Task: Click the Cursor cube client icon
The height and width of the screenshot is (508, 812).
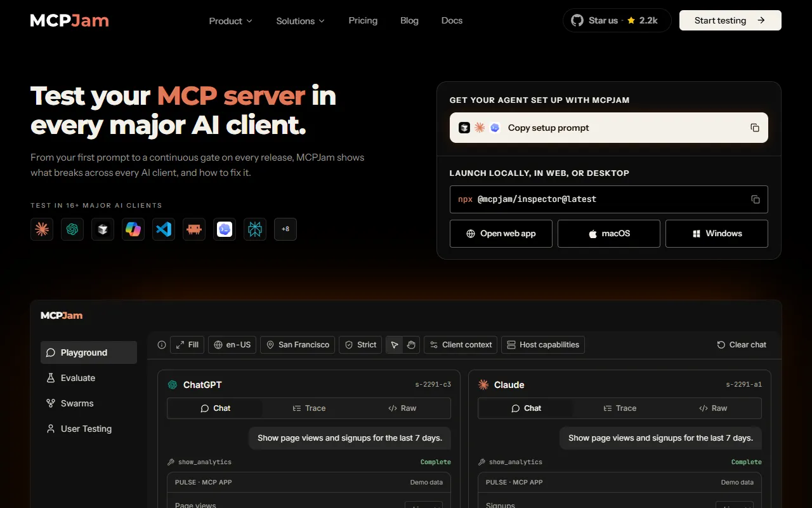Action: [x=103, y=229]
